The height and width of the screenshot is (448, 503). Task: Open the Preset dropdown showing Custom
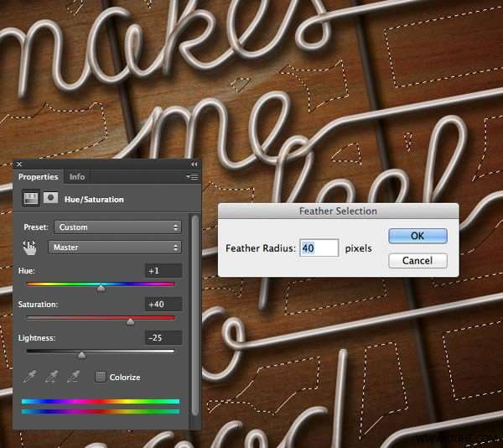coord(117,227)
